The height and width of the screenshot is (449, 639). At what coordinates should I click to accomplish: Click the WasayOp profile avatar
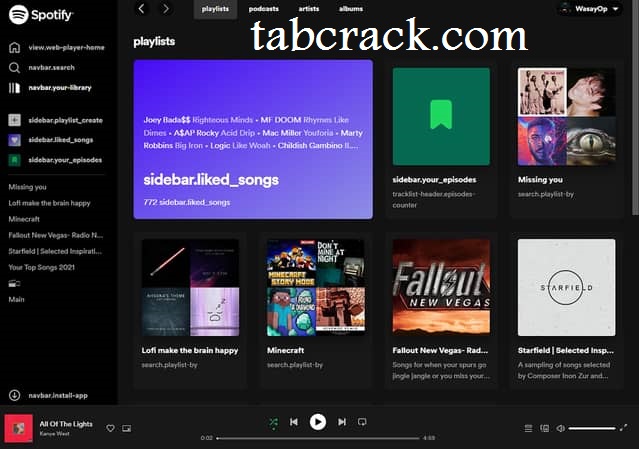coord(565,8)
